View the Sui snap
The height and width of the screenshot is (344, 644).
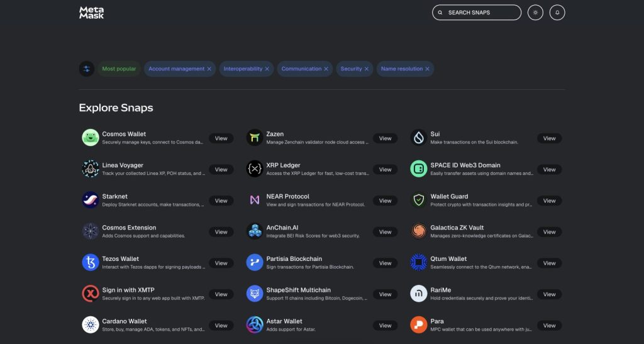point(549,138)
